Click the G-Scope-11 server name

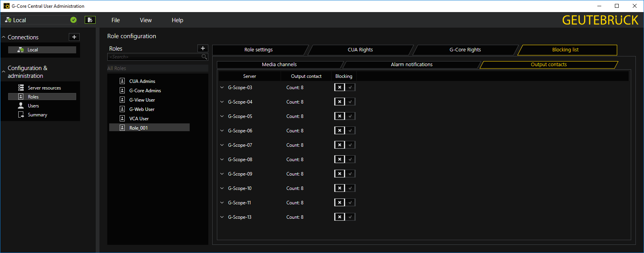239,203
